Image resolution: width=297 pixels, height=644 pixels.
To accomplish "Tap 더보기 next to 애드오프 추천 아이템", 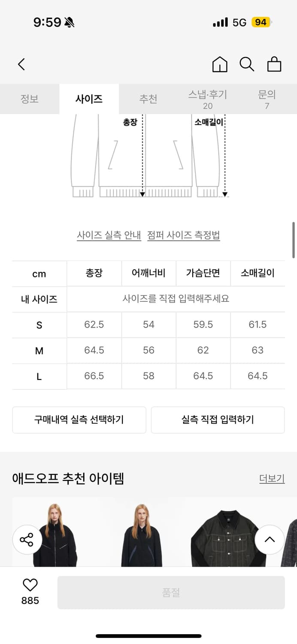I will pos(272,478).
